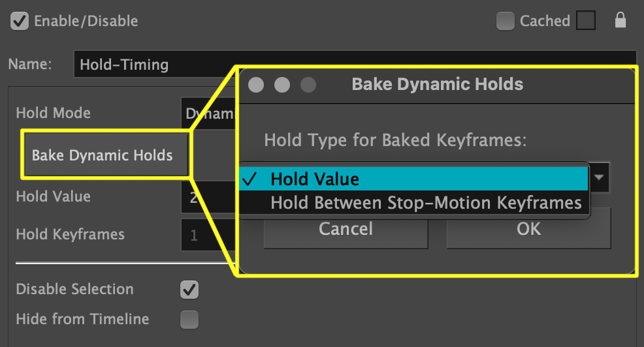Close the Bake Dynamic Holds dialog
The image size is (644, 347).
point(256,85)
